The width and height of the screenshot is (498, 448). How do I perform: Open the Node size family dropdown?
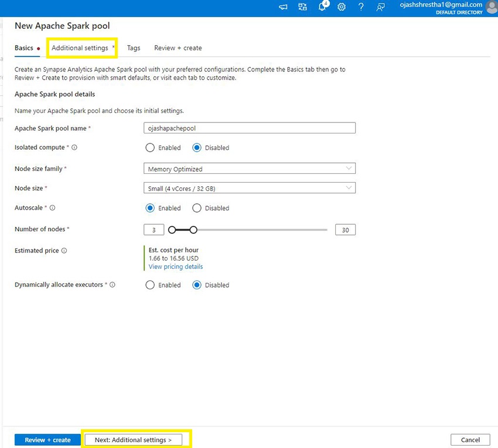[250, 169]
